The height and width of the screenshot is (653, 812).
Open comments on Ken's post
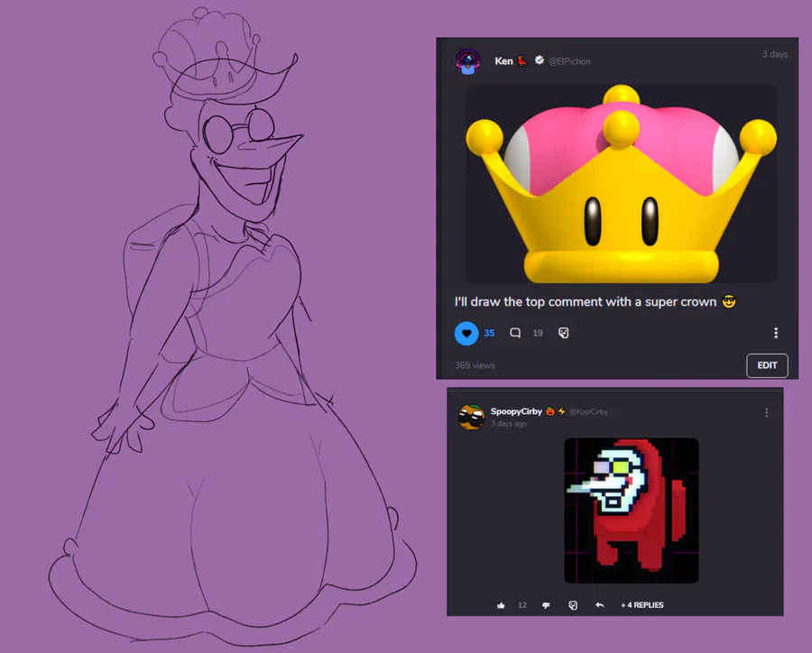pyautogui.click(x=515, y=333)
